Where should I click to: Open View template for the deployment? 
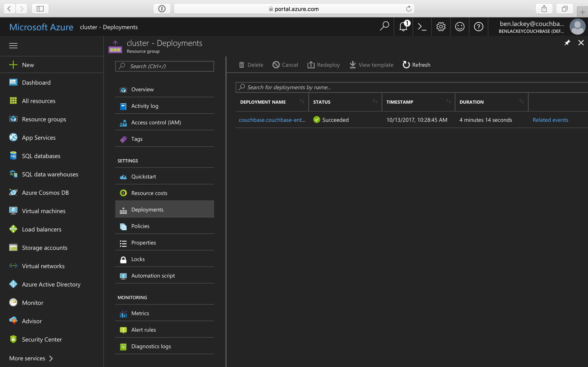pos(371,64)
